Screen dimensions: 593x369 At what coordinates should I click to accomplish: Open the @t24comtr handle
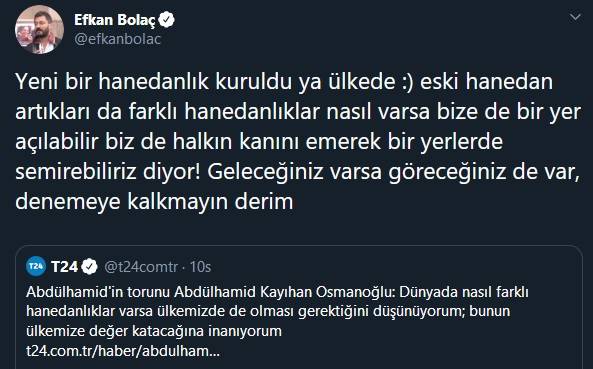tap(141, 267)
